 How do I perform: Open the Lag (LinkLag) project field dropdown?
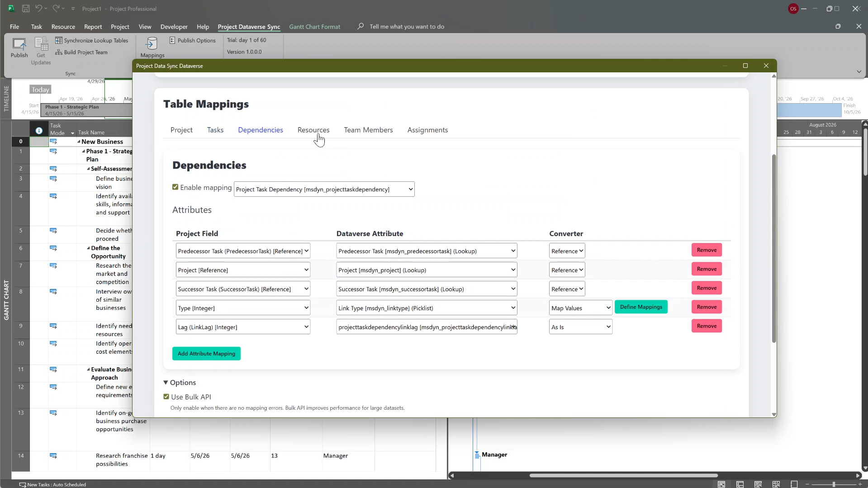(243, 327)
